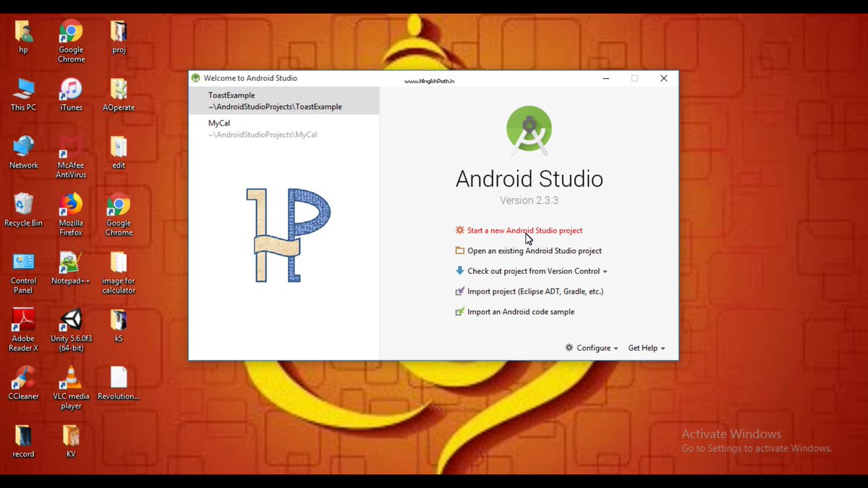The image size is (868, 488).
Task: Launch iTunes from the desktop
Action: click(x=71, y=90)
